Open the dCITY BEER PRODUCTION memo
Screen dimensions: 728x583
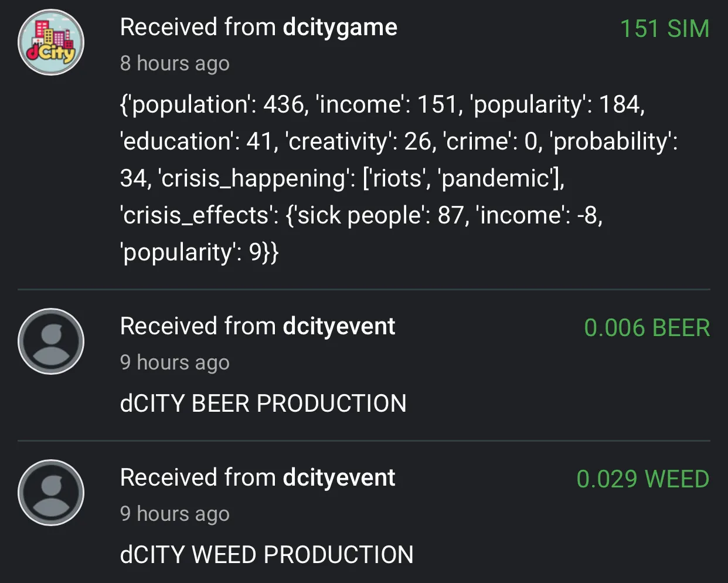tap(263, 404)
